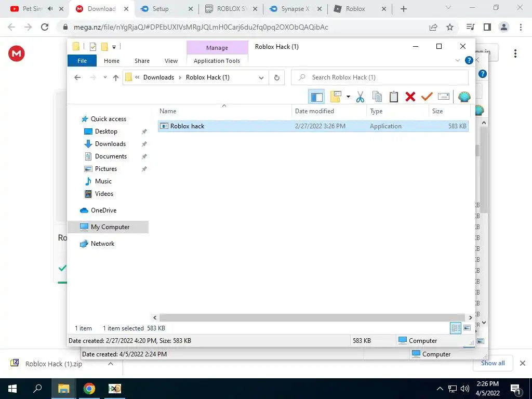The image size is (532, 399).
Task: Open Chrome from the taskbar
Action: pos(89,389)
